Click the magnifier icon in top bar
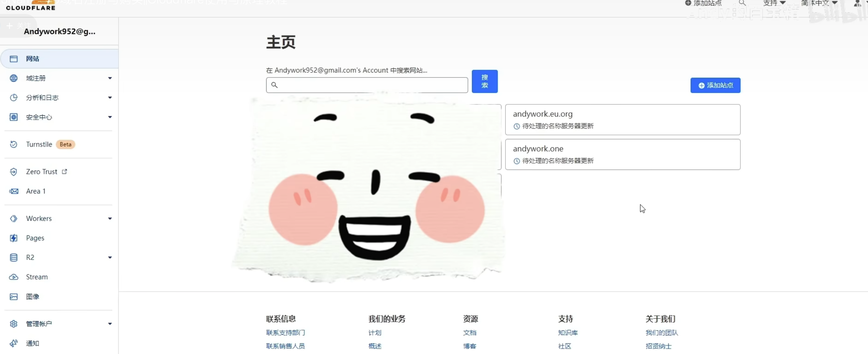868x354 pixels. click(742, 3)
